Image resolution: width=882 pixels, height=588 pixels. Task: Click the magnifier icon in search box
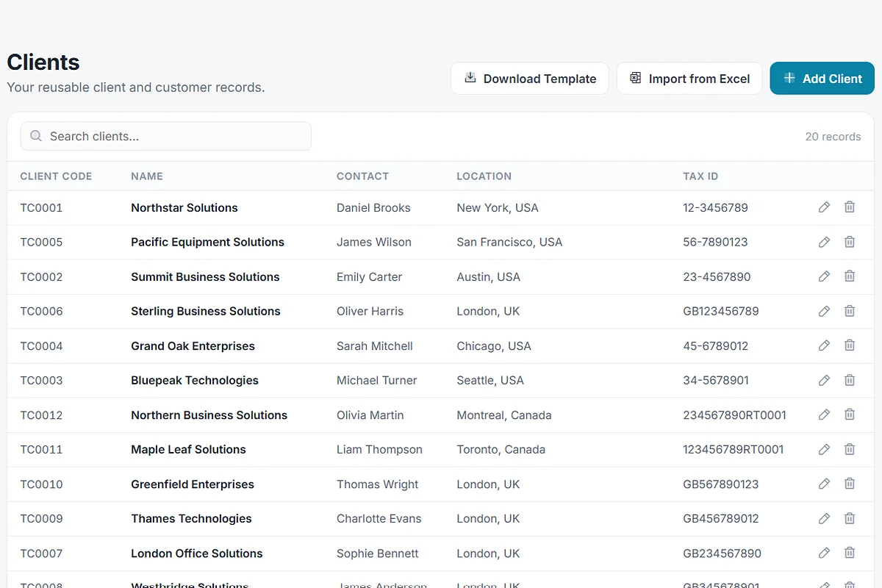click(36, 136)
